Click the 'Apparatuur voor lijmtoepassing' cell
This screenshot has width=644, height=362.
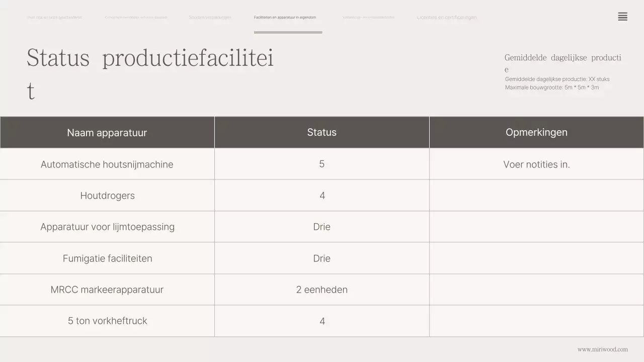[107, 227]
